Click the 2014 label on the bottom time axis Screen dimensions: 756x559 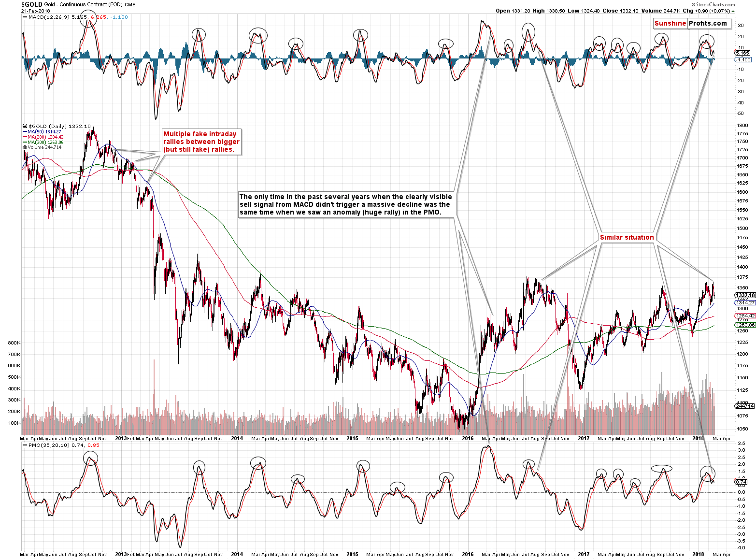point(237,554)
